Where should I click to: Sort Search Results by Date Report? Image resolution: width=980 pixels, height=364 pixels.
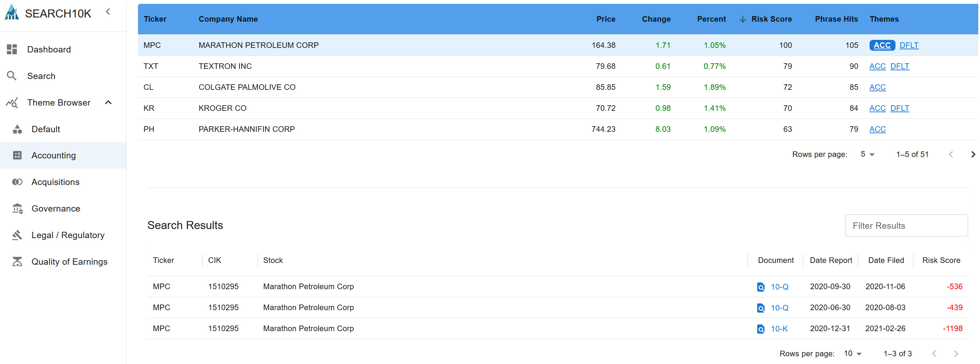click(x=831, y=260)
